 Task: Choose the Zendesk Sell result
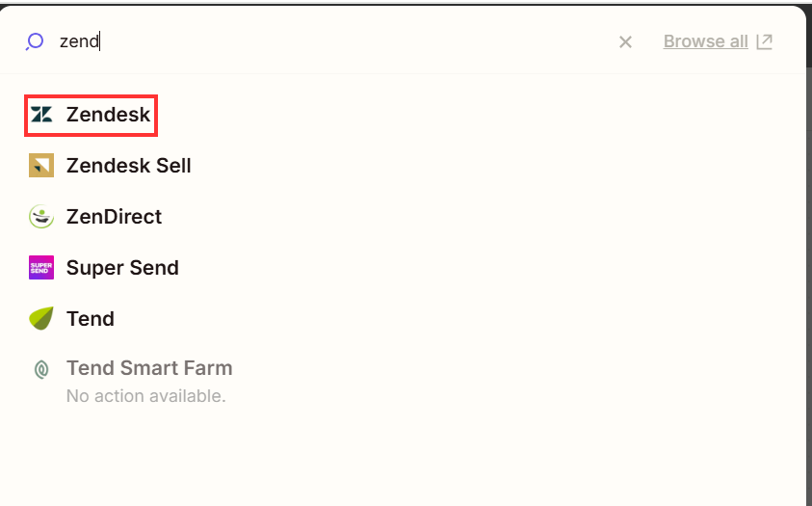[x=128, y=166]
